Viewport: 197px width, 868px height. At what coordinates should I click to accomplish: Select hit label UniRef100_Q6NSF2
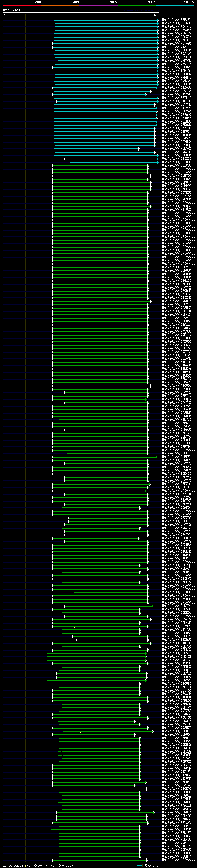click(x=177, y=304)
